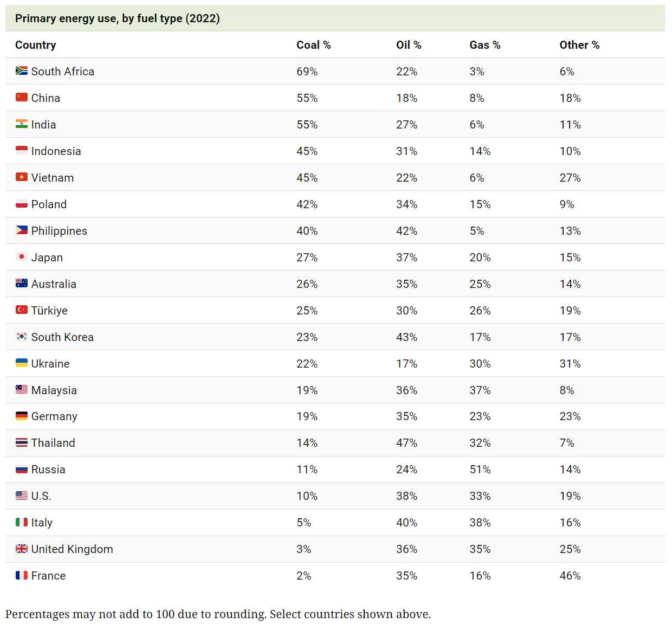This screenshot has height=630, width=672.
Task: Click the Japan flag icon
Action: click(21, 257)
